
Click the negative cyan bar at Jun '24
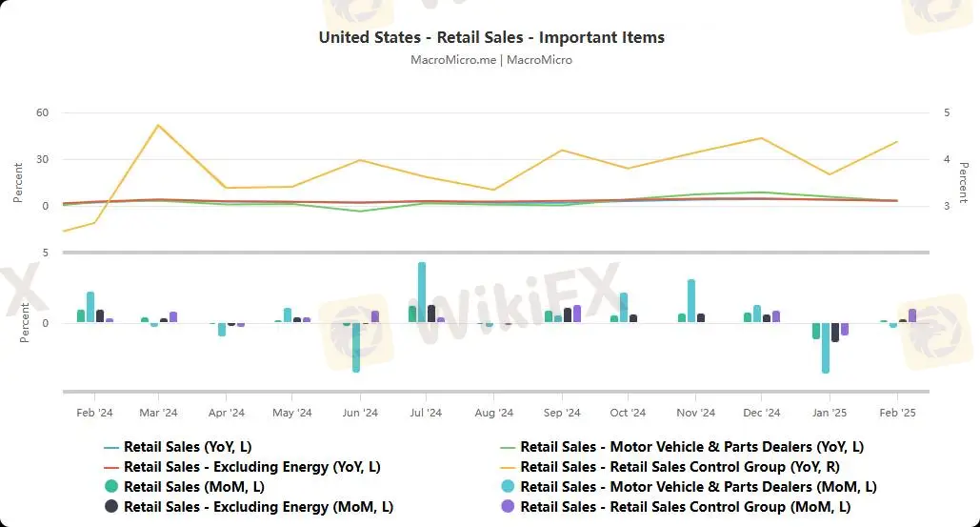pos(356,348)
